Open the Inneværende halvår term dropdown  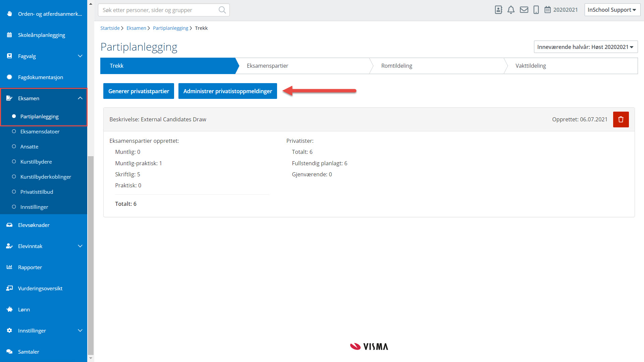586,47
